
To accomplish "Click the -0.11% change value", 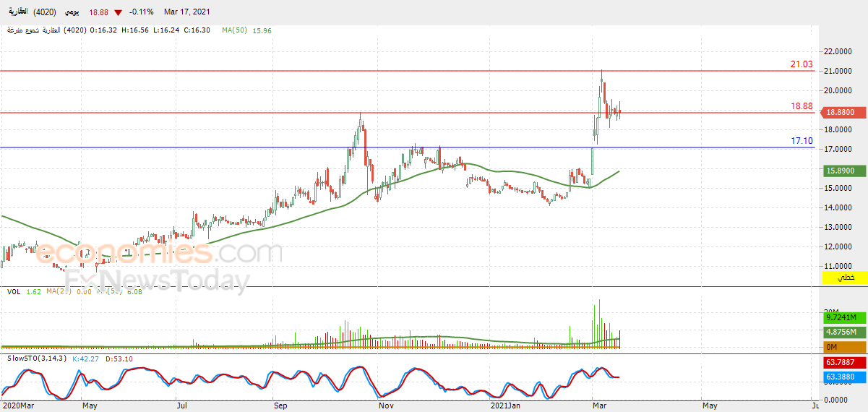I will 141,12.
